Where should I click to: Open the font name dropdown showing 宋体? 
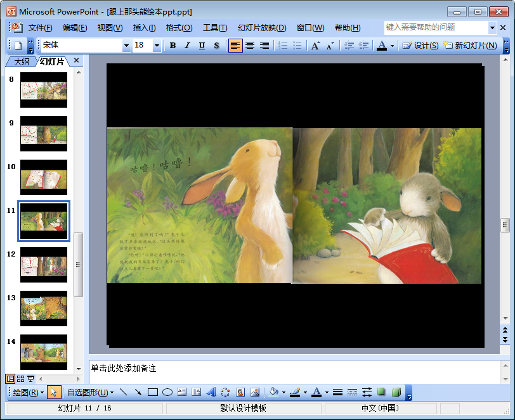pyautogui.click(x=126, y=45)
